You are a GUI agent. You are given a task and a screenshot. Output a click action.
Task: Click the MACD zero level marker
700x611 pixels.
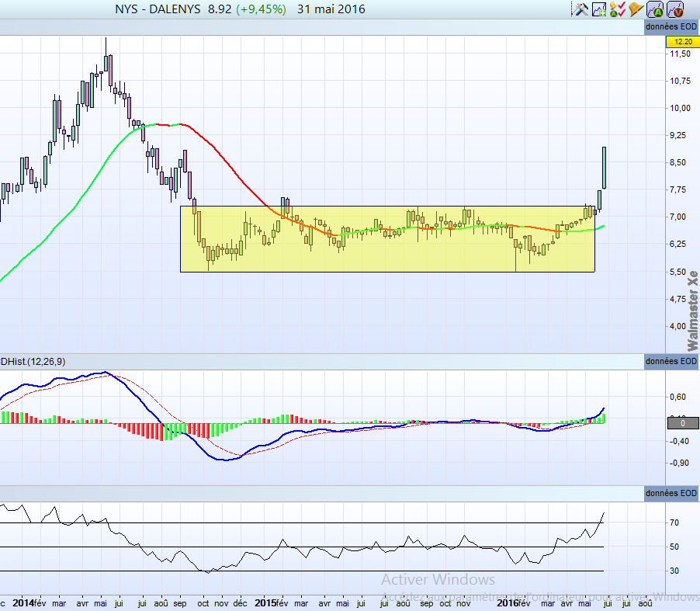(x=683, y=423)
